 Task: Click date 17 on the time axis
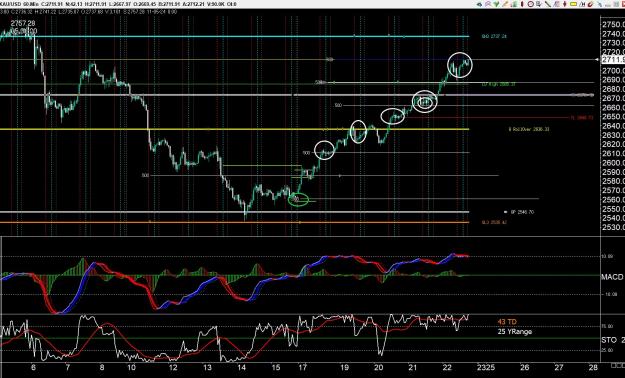pyautogui.click(x=303, y=367)
